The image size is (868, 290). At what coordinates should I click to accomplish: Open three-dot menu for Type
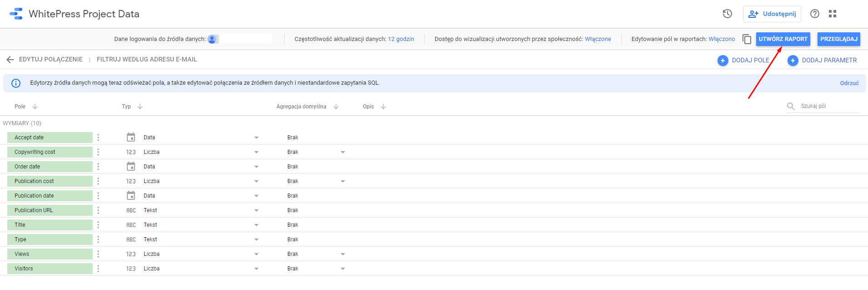(x=98, y=239)
